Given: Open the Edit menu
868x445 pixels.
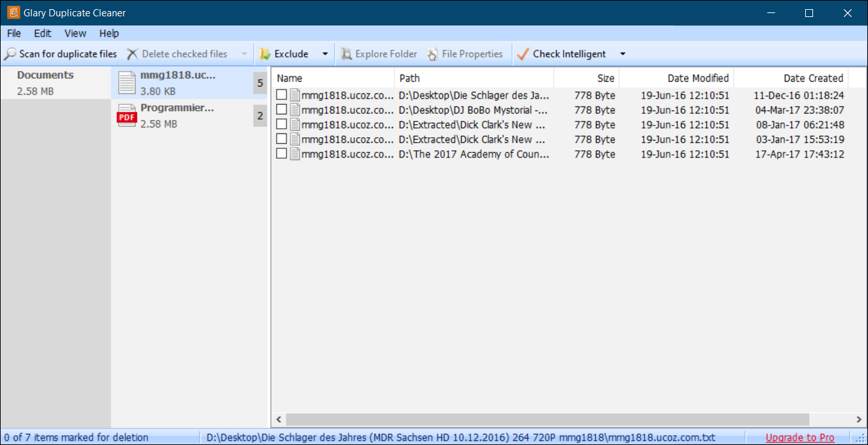Looking at the screenshot, I should tap(43, 33).
